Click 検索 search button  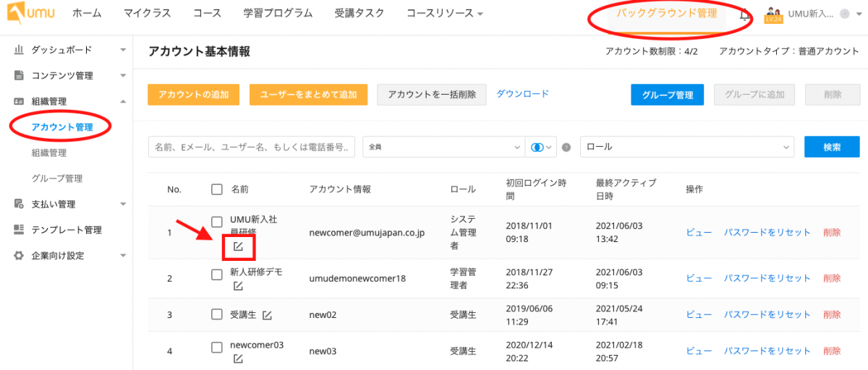pyautogui.click(x=832, y=147)
